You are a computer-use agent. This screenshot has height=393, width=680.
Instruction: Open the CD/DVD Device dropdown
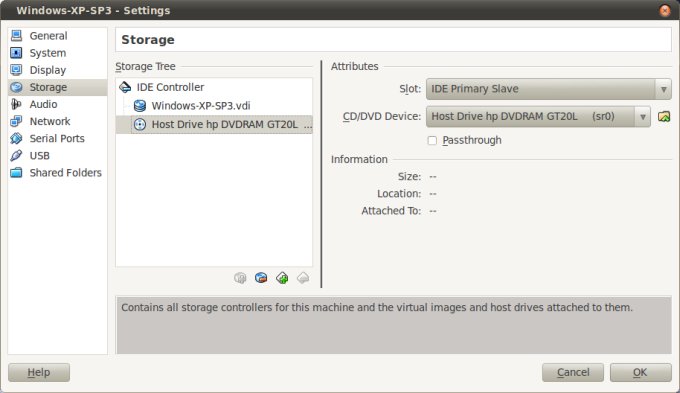[538, 117]
